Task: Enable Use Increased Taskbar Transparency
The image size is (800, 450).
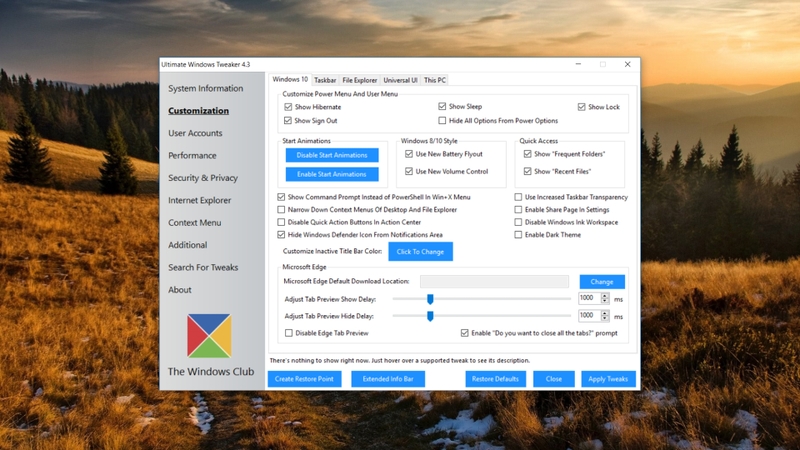Action: tap(518, 197)
